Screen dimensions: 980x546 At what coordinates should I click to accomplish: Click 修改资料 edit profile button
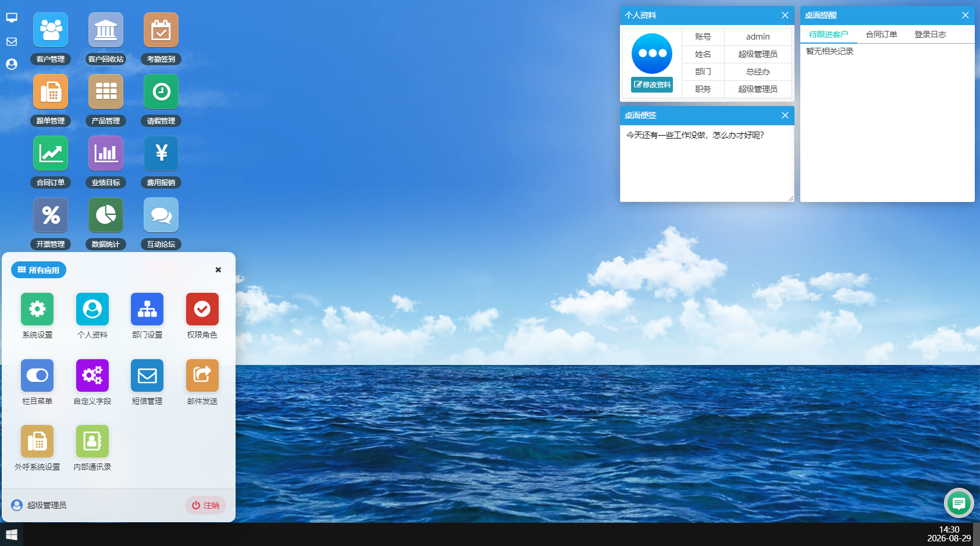(x=652, y=85)
